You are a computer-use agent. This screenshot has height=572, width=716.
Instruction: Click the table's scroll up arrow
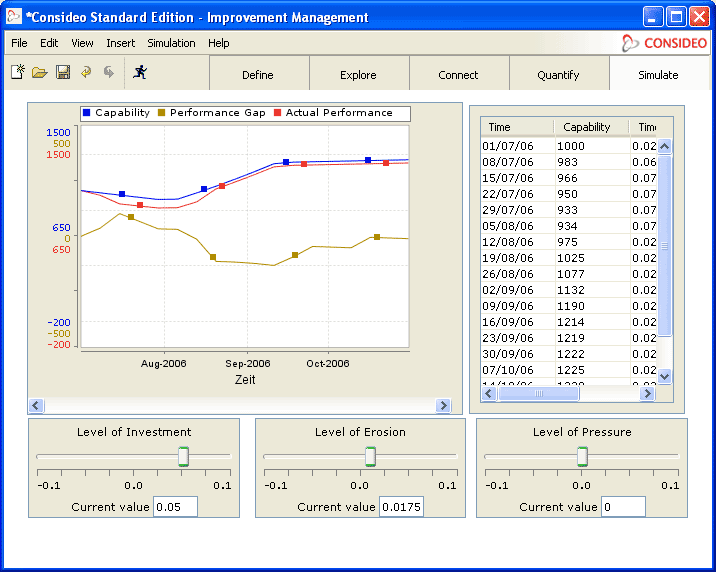tap(664, 147)
